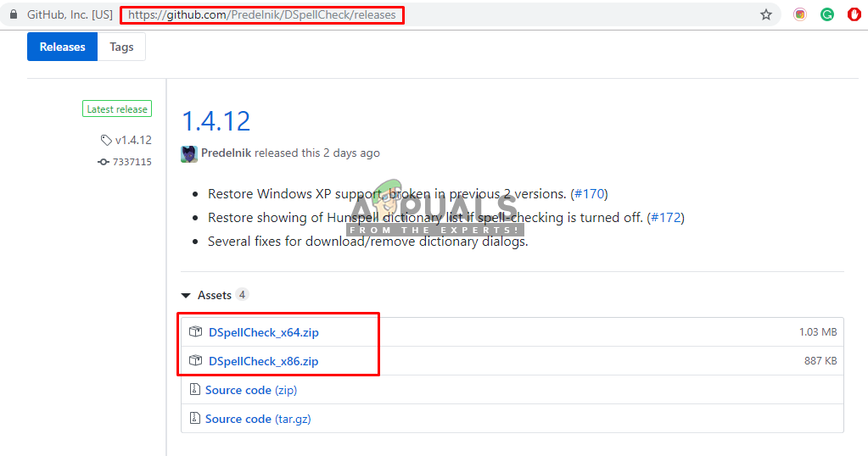This screenshot has width=868, height=456.
Task: Click package icon next to DSpellCheck_x64.zip
Action: pyautogui.click(x=195, y=331)
